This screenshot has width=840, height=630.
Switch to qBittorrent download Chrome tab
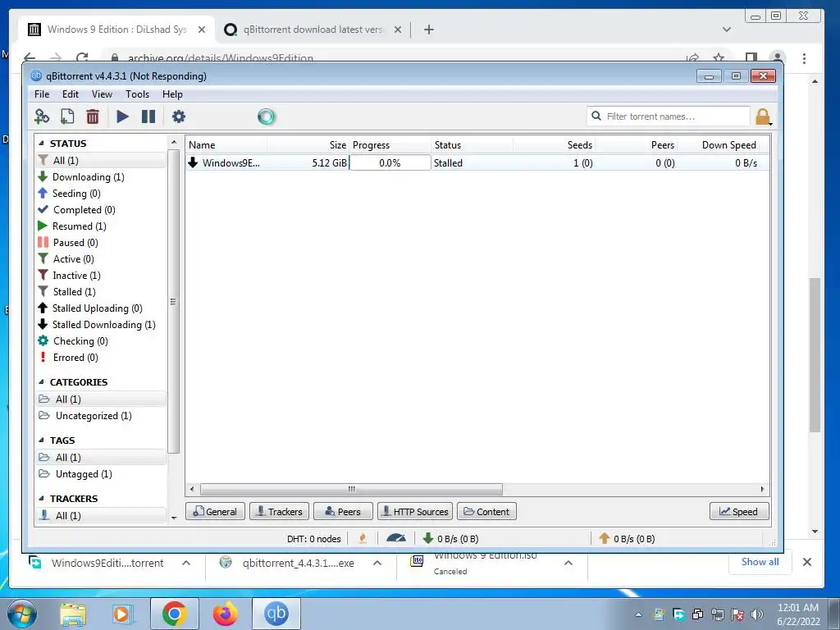[x=313, y=30]
